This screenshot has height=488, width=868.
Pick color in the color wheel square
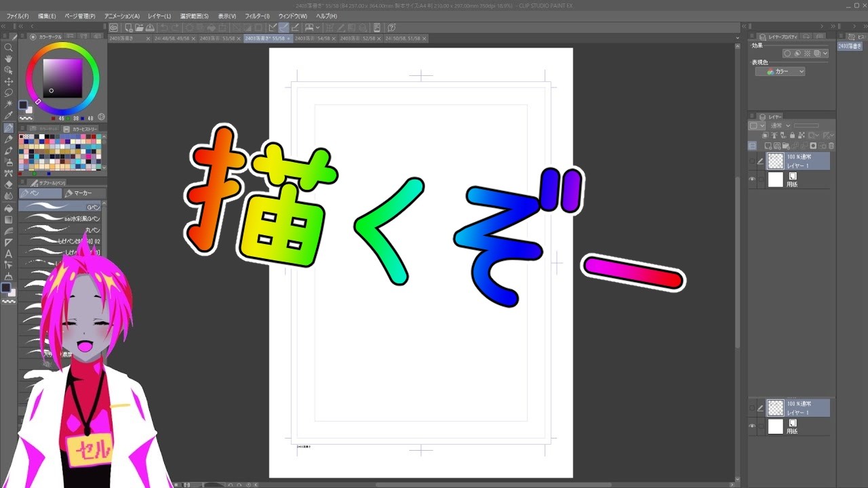click(62, 78)
